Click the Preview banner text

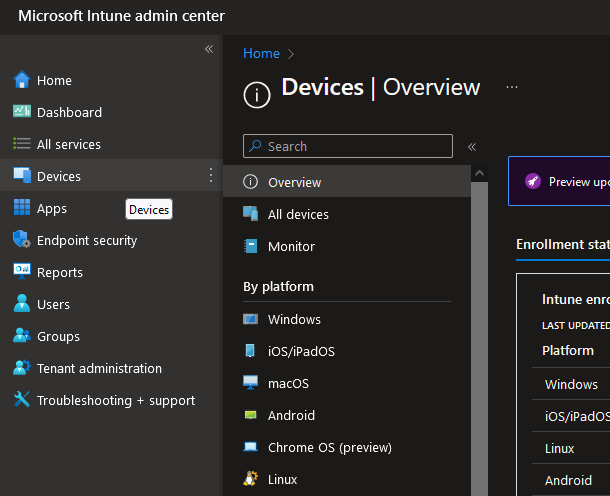pyautogui.click(x=579, y=182)
